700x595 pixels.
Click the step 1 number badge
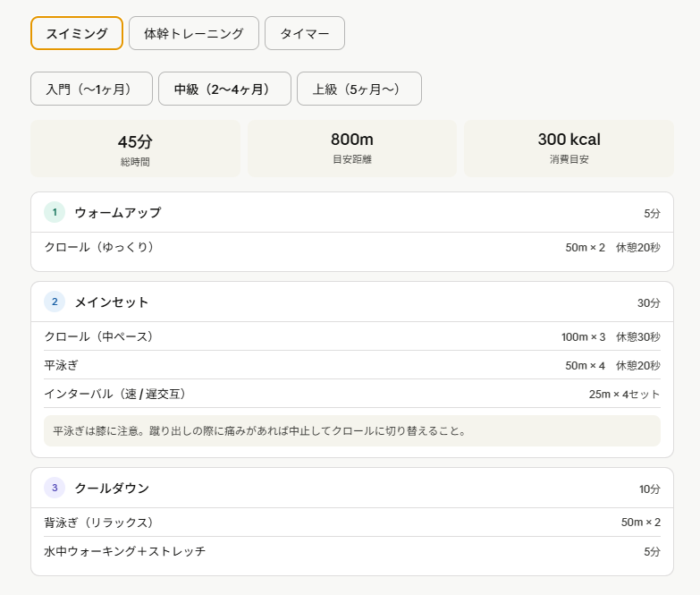[55, 212]
